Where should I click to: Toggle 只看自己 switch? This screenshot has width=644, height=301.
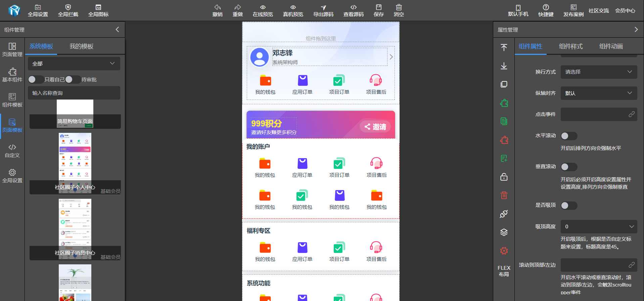tap(36, 79)
